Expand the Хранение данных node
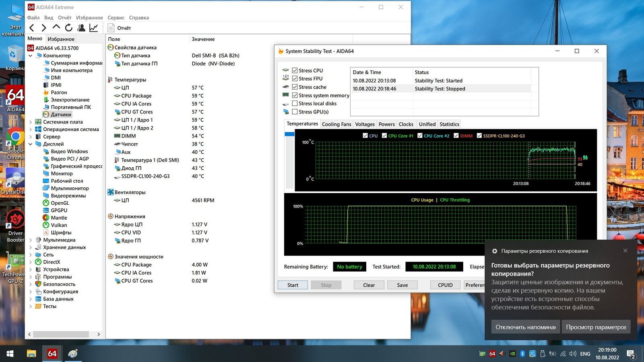This screenshot has height=362, width=644. [31, 247]
